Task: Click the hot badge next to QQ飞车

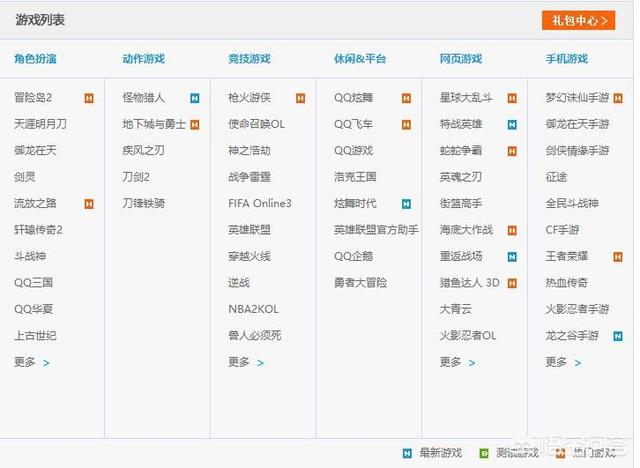Action: [x=406, y=125]
